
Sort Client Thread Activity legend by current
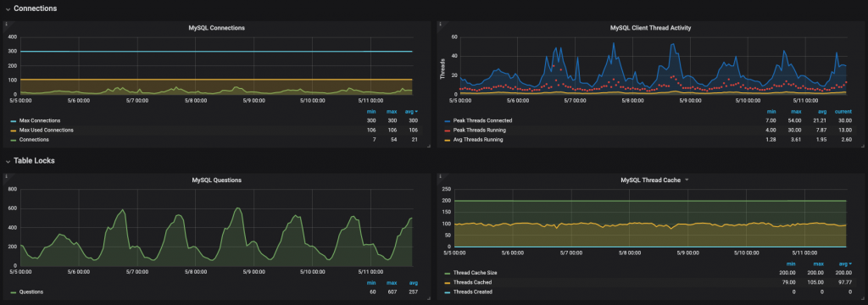[x=843, y=111]
